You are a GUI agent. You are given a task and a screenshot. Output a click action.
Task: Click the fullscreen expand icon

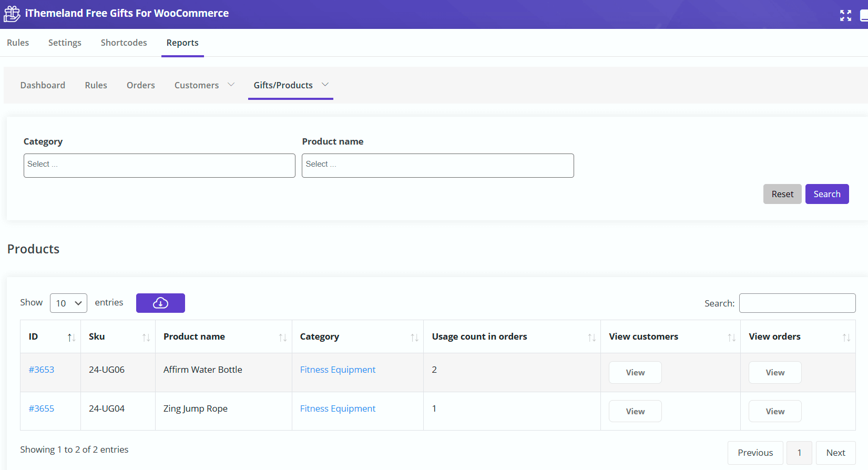(845, 15)
